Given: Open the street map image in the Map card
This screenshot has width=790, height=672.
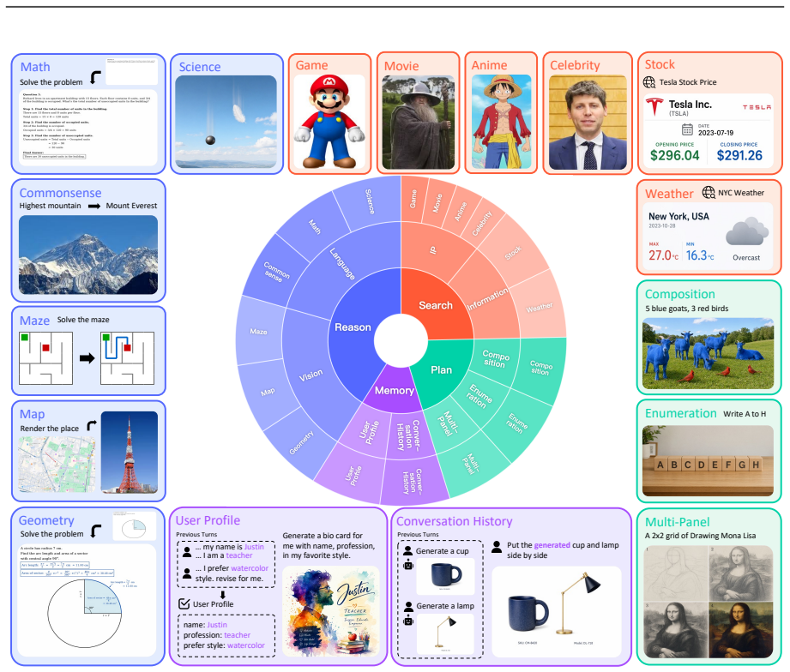Looking at the screenshot, I should tap(57, 465).
